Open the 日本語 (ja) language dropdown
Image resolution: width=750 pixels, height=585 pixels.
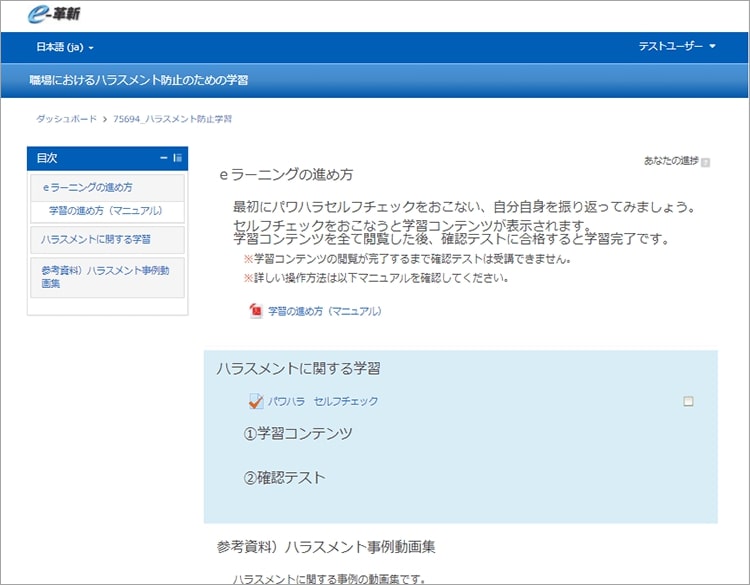tap(65, 47)
